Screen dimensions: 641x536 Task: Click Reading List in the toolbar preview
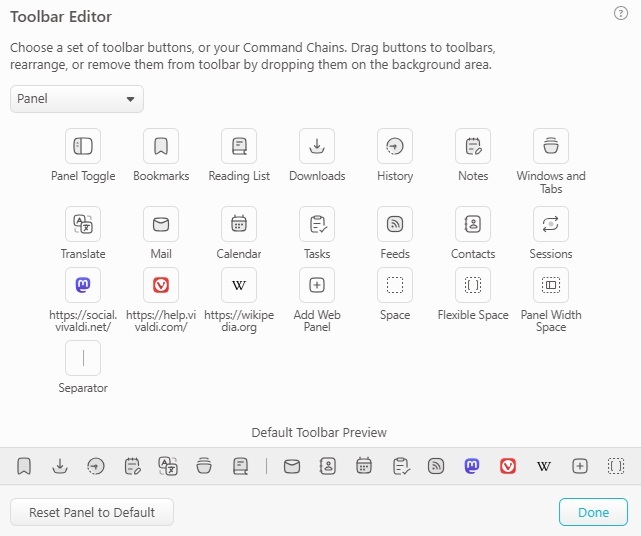(x=240, y=466)
